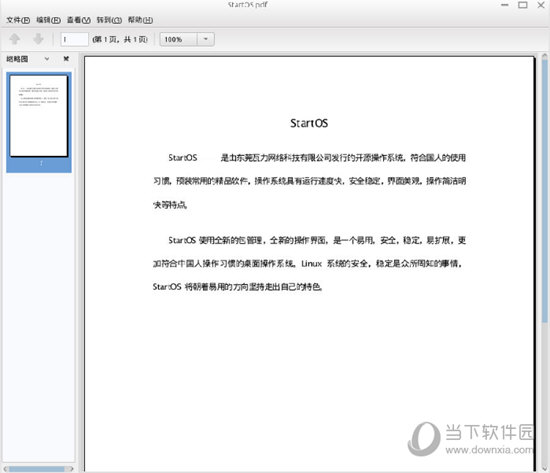Open the 查看(V) menu
This screenshot has height=473, width=550.
coord(79,20)
